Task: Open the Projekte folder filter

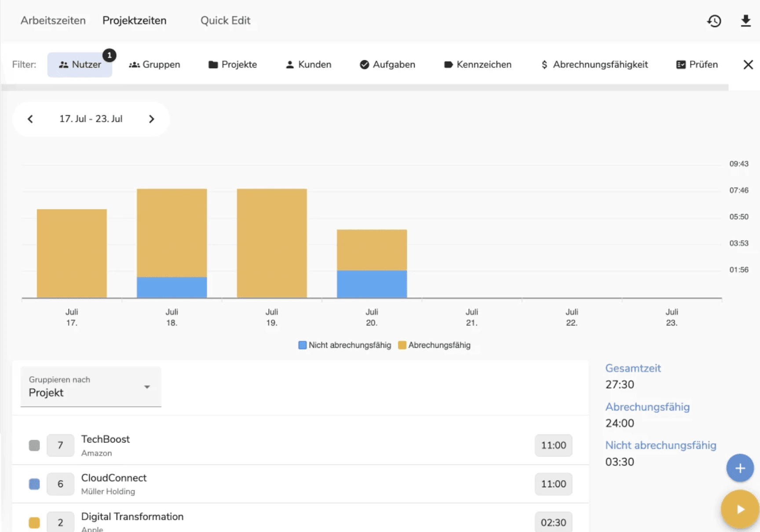Action: point(233,65)
